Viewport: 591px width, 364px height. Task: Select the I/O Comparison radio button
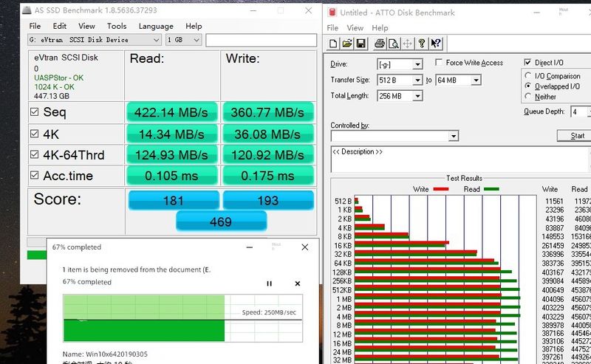[528, 76]
